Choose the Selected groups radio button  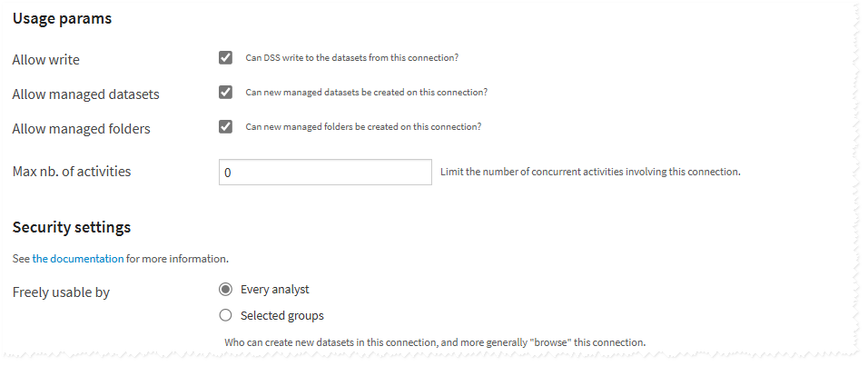[x=226, y=316]
